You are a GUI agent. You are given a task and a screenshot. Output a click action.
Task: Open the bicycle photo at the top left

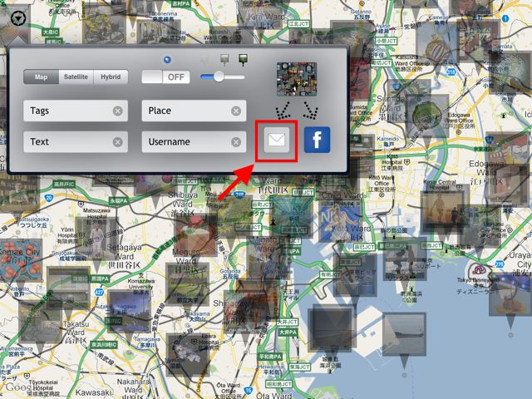click(105, 22)
